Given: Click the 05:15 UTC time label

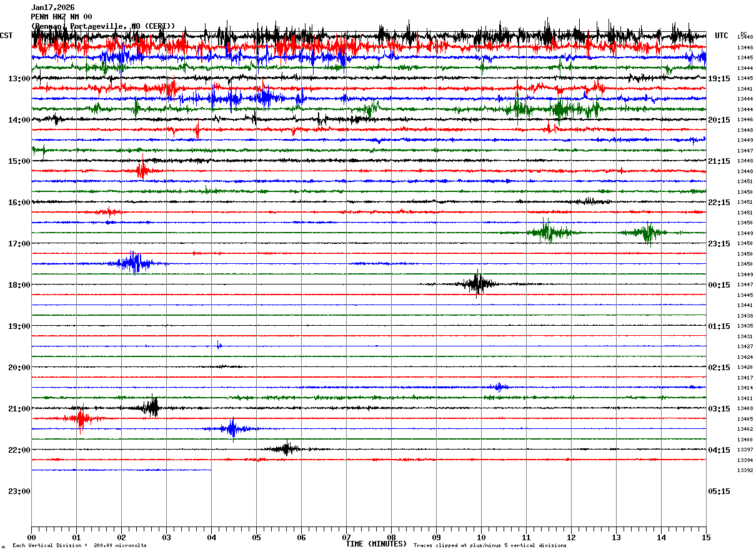Looking at the screenshot, I should coord(719,491).
